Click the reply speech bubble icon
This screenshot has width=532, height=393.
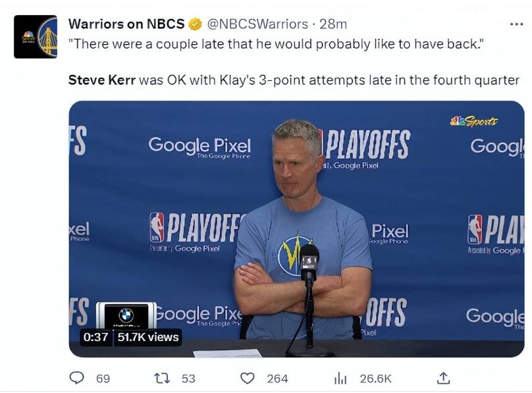point(77,378)
